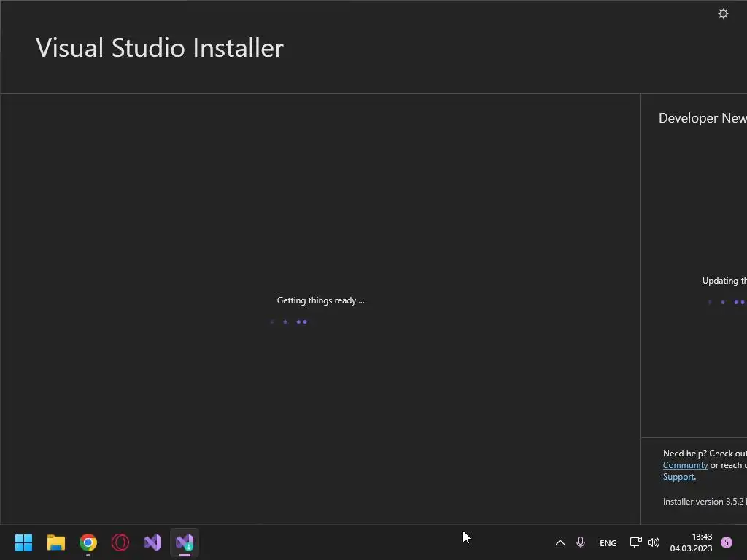The width and height of the screenshot is (747, 560).
Task: Open File Explorer from the taskbar
Action: point(56,542)
